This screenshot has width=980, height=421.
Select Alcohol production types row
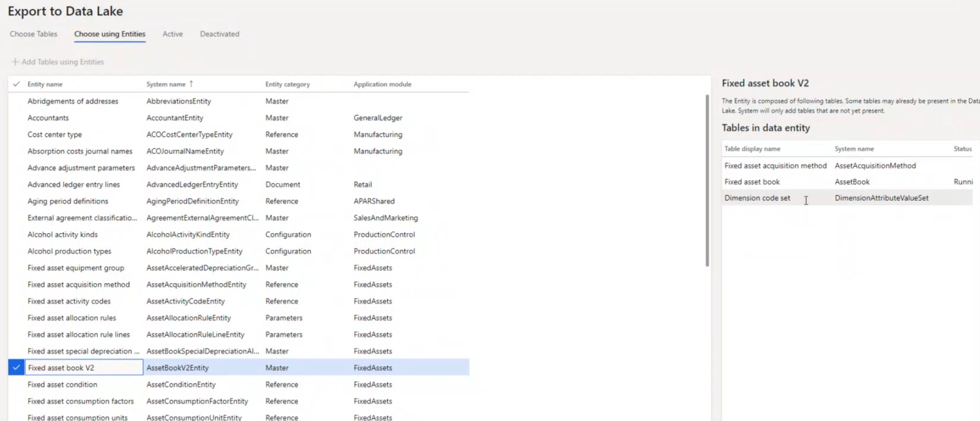pos(239,251)
